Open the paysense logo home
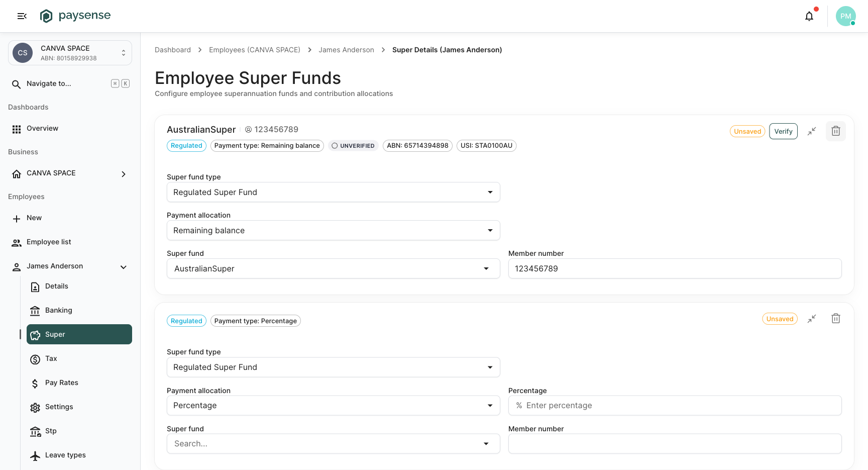This screenshot has width=868, height=470. tap(75, 16)
